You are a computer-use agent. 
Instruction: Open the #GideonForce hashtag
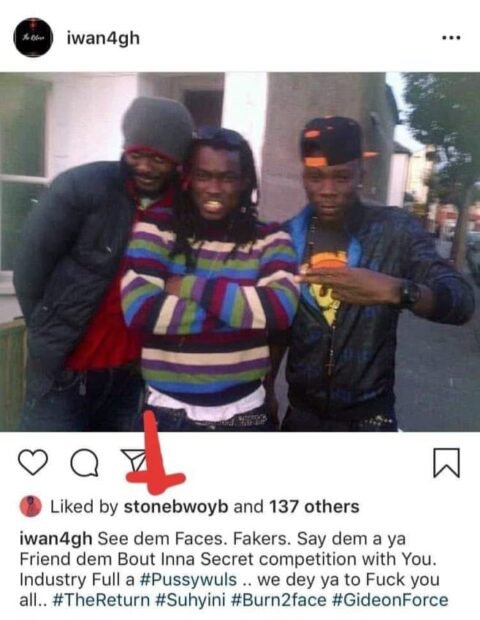[x=390, y=600]
